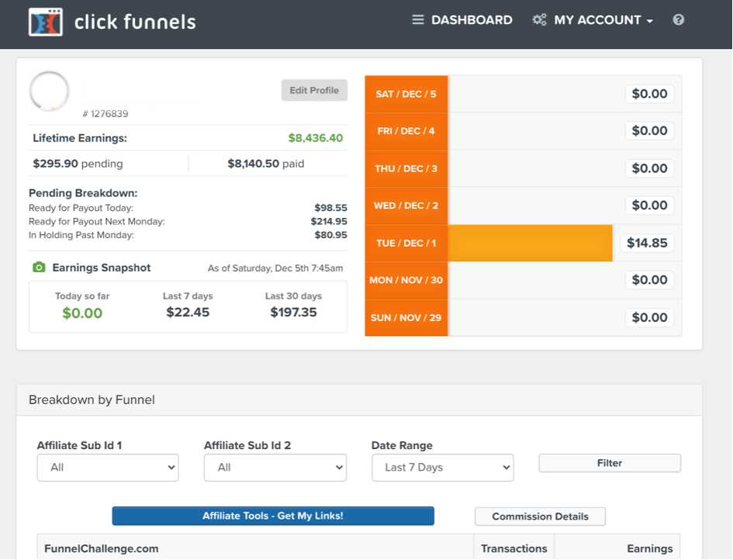Open the Affiliate Sub Id 2 dropdown

275,468
